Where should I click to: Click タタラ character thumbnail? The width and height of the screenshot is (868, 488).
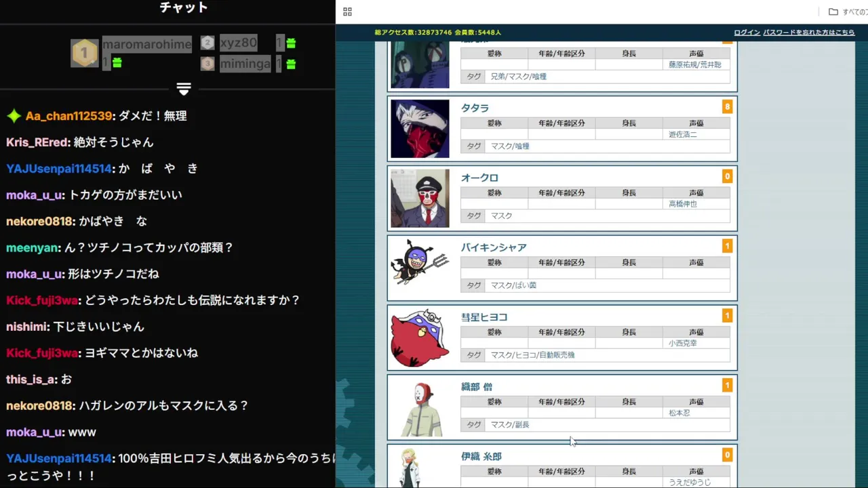tap(420, 129)
